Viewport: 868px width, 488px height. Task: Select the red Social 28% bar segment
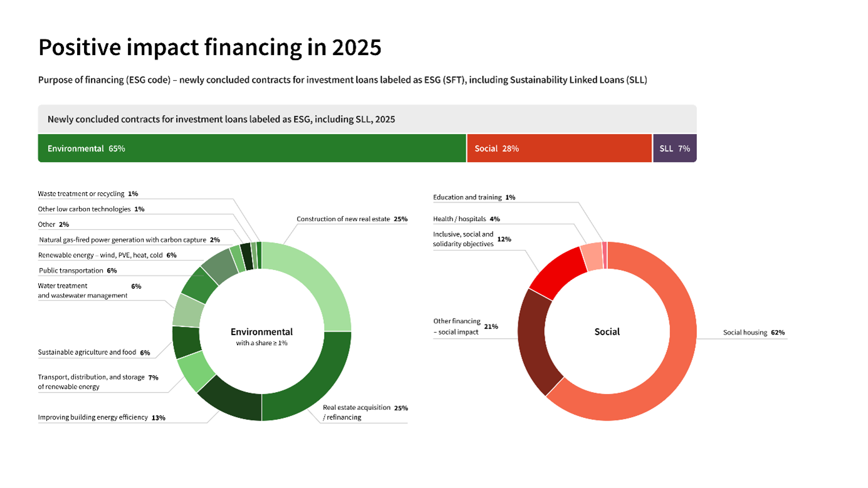tap(559, 148)
